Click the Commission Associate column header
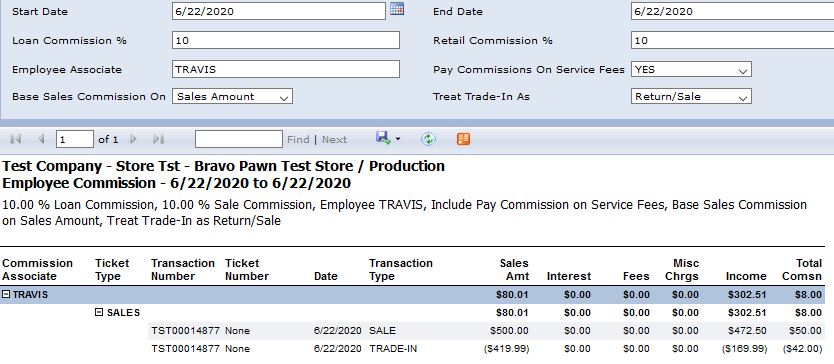This screenshot has width=834, height=364. coord(38,270)
